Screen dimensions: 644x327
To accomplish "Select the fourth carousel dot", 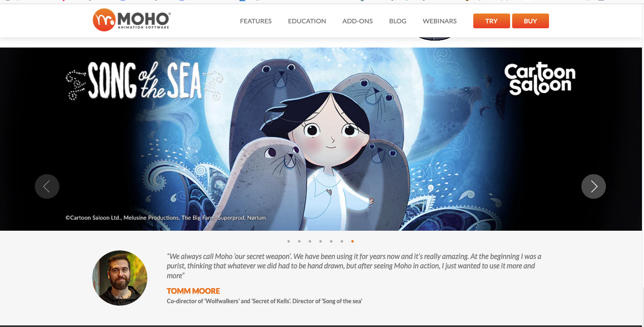I will click(321, 241).
